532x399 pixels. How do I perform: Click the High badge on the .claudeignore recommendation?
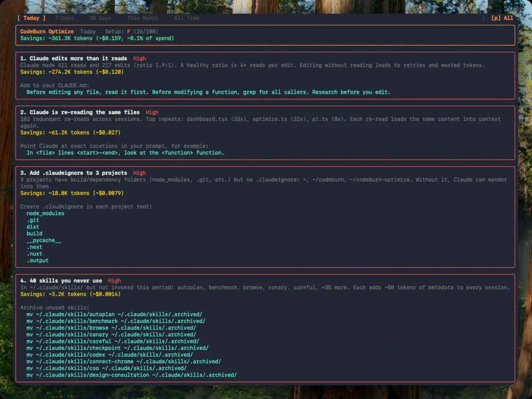click(139, 173)
